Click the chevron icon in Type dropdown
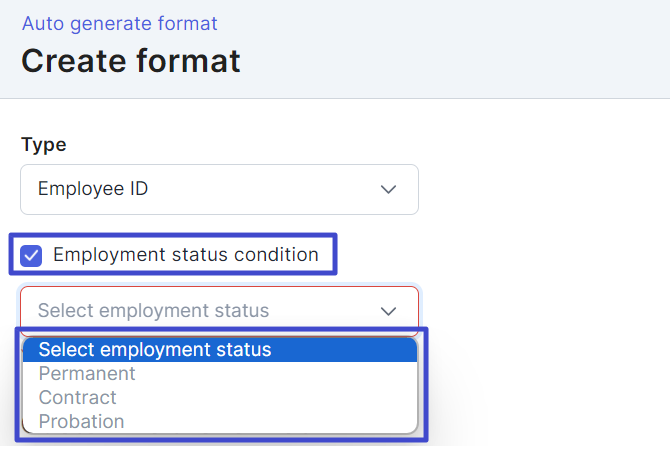Image resolution: width=670 pixels, height=471 pixels. (x=389, y=189)
